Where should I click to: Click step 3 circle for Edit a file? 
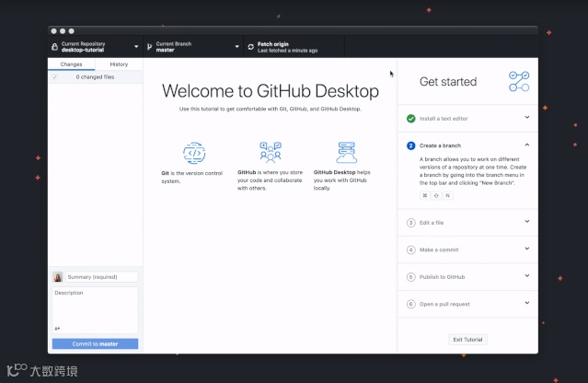pyautogui.click(x=411, y=223)
